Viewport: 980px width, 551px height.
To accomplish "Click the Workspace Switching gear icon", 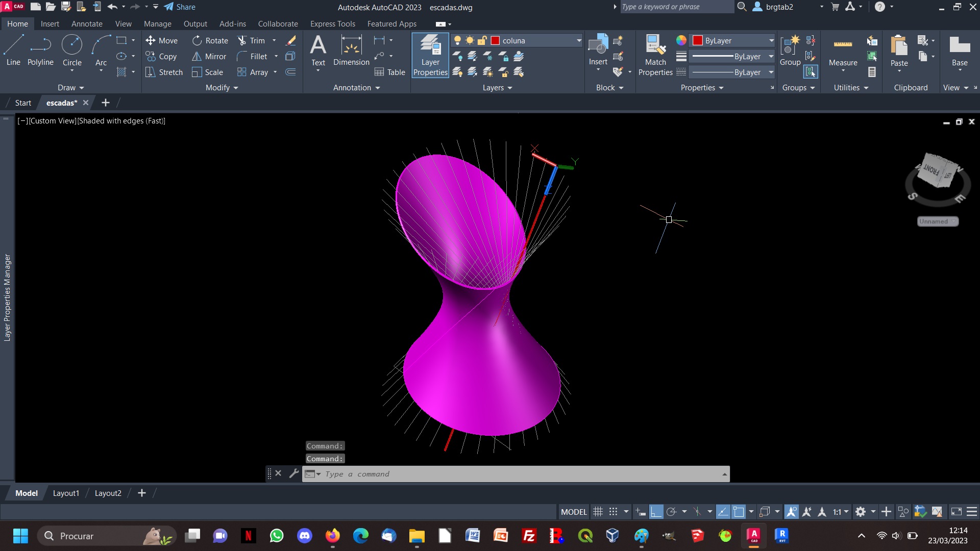I will (861, 512).
